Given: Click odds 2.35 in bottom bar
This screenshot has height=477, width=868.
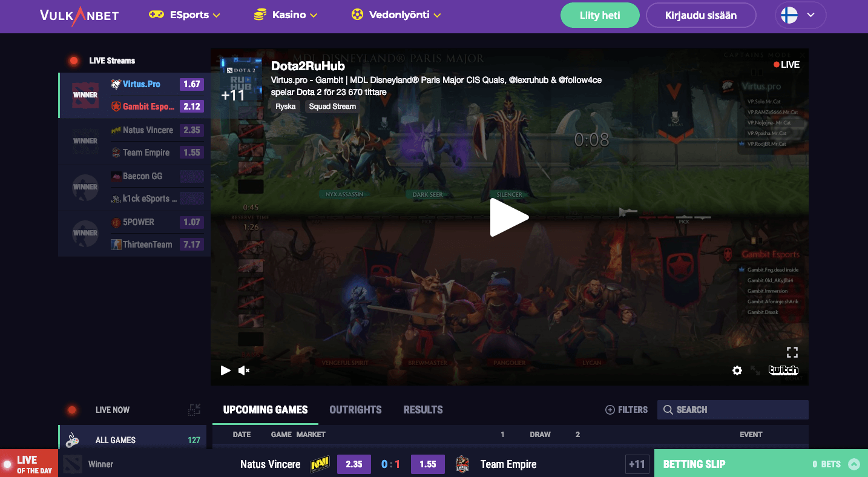Looking at the screenshot, I should click(354, 464).
